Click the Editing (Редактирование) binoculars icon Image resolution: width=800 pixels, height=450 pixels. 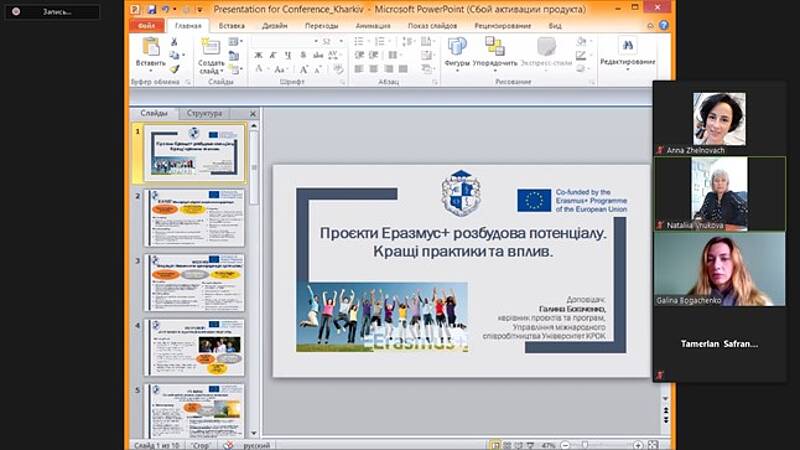pos(628,47)
